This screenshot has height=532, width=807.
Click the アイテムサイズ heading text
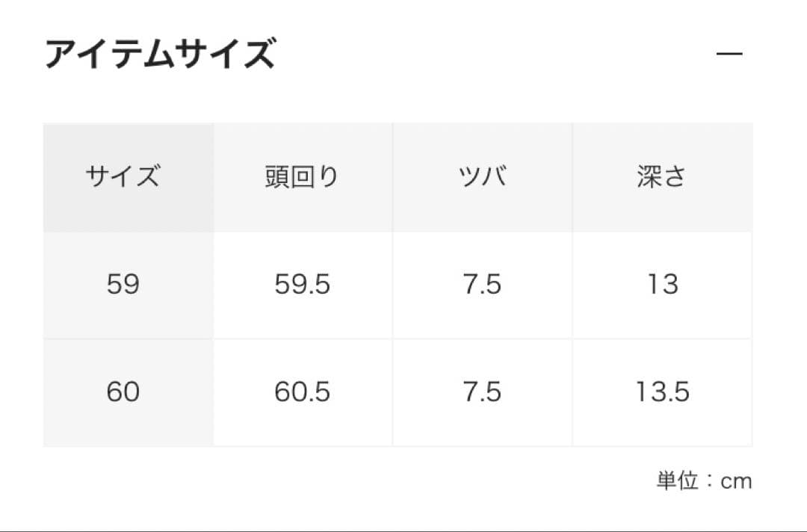coord(160,55)
